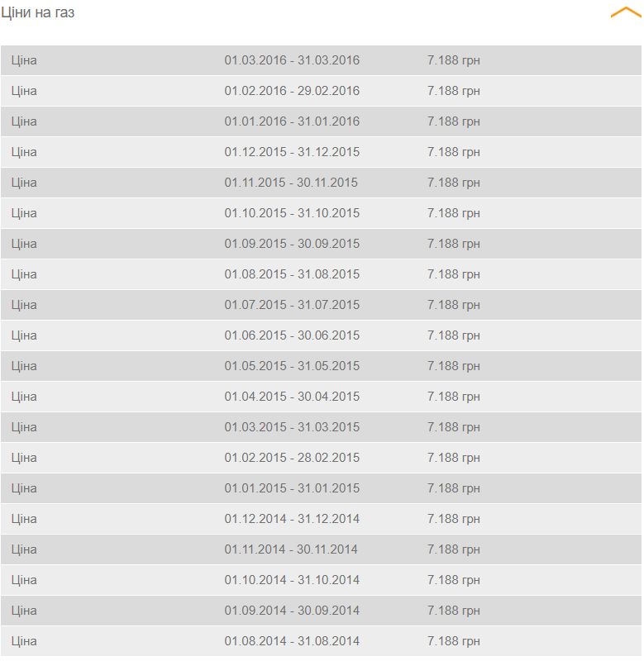Viewport: 644px width, 661px height.
Task: Click the 7.188 грн price for October 2015
Action: tap(453, 213)
